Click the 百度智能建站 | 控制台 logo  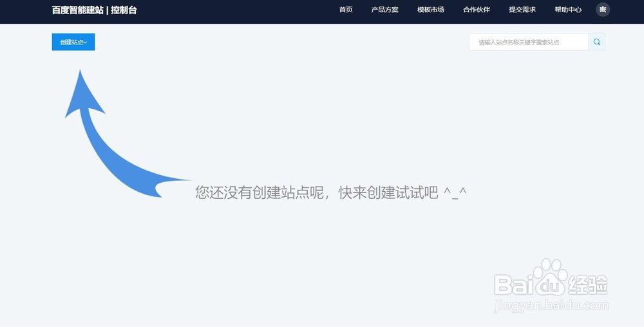(94, 10)
